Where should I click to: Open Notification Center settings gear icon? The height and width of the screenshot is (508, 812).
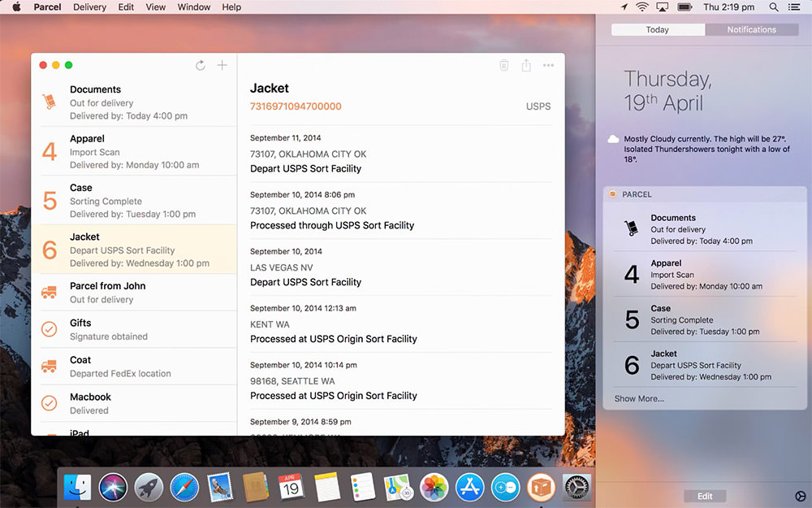tap(800, 496)
